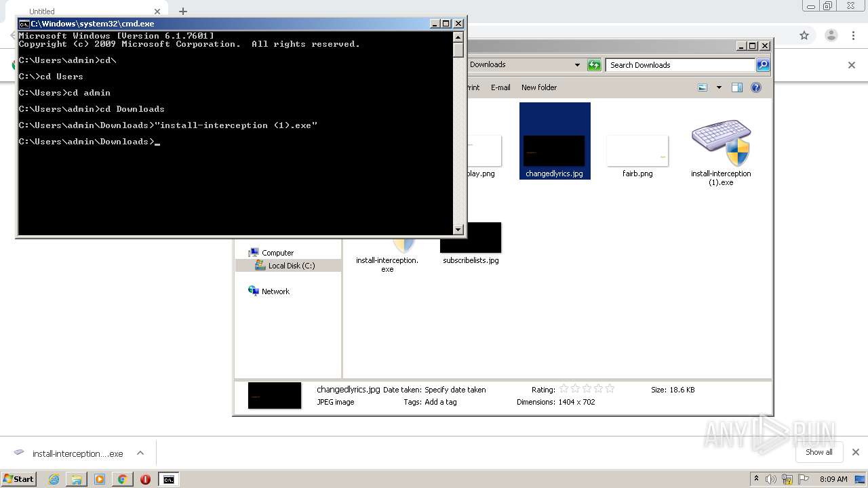
Task: Click the magnifier search icon in Explorer
Action: pyautogui.click(x=763, y=65)
